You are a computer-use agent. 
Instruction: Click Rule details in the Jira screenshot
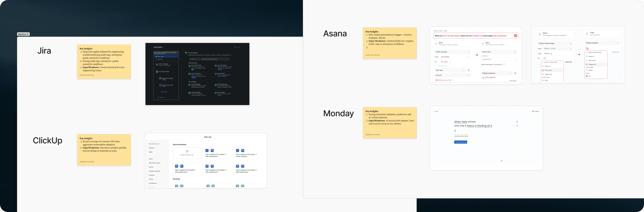pyautogui.click(x=166, y=57)
